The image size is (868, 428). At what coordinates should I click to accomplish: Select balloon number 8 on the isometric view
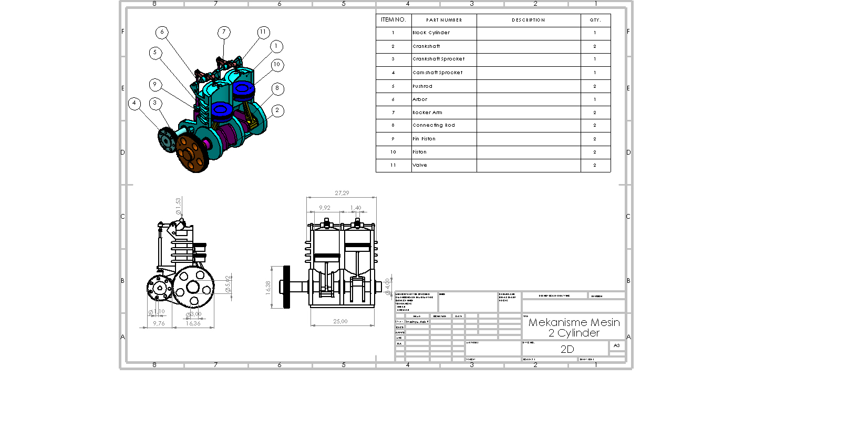[277, 88]
